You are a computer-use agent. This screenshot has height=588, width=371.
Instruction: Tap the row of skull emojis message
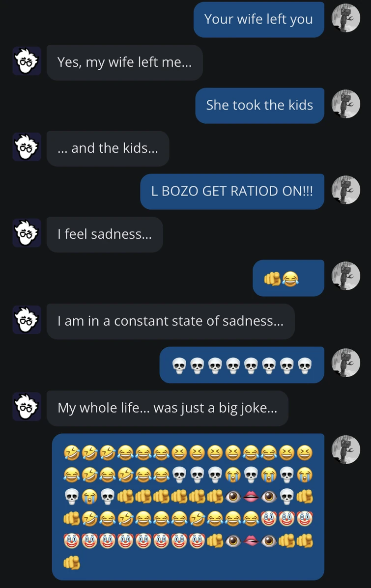coord(242,365)
